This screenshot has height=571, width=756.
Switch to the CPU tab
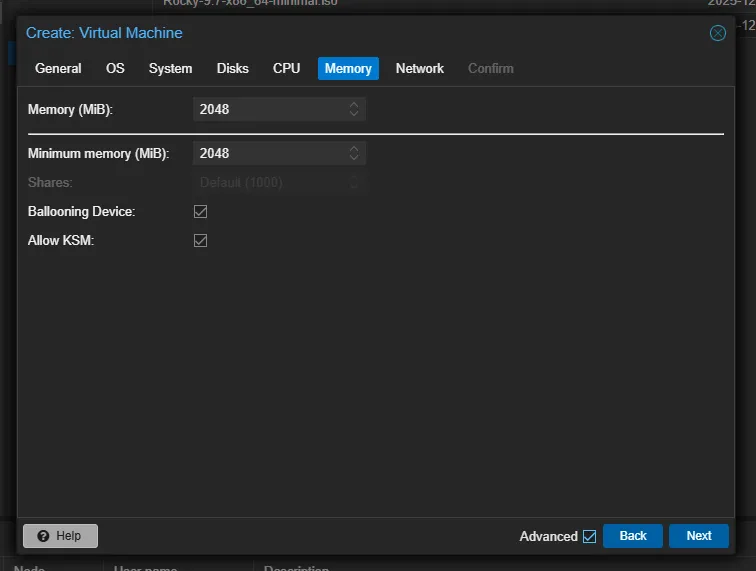[286, 68]
